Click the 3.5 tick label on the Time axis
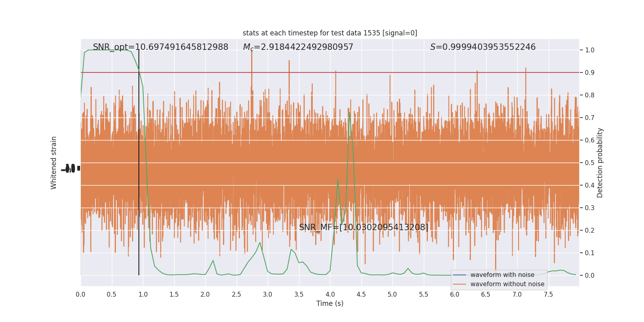The height and width of the screenshot is (322, 644). [299, 295]
